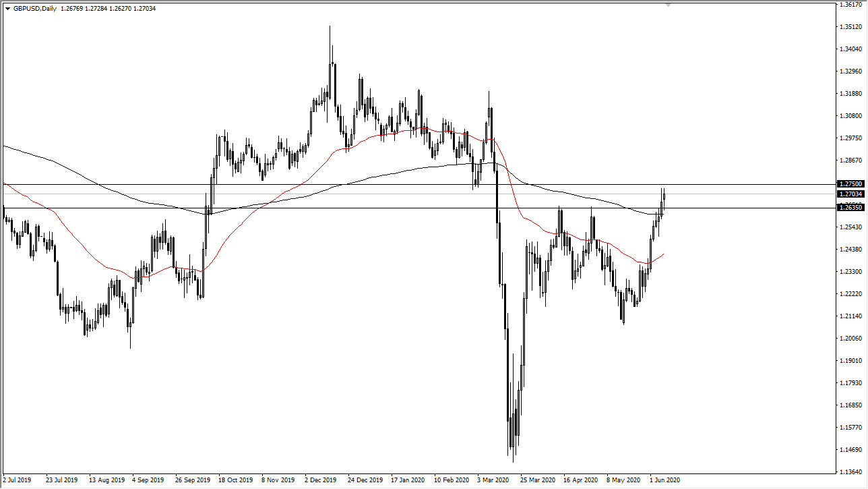Screen dimensions: 868x489
Task: Click the 2 Jul 2019 date label
Action: (x=17, y=480)
